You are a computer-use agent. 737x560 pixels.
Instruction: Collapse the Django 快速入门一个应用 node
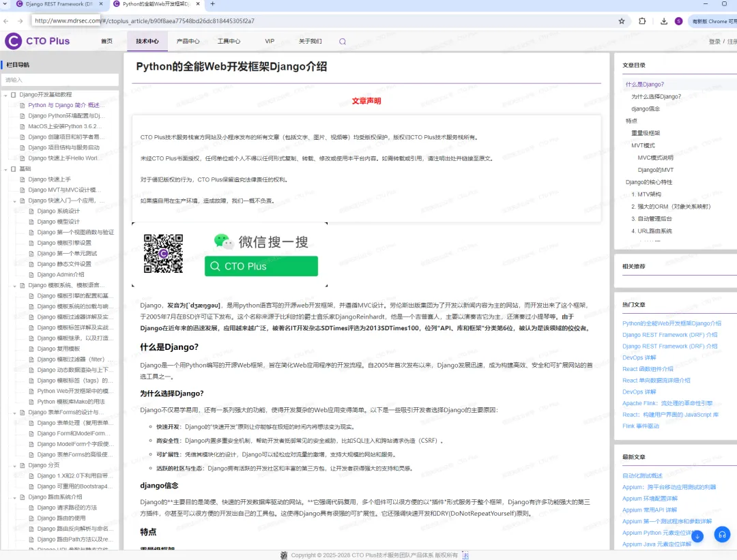click(14, 201)
